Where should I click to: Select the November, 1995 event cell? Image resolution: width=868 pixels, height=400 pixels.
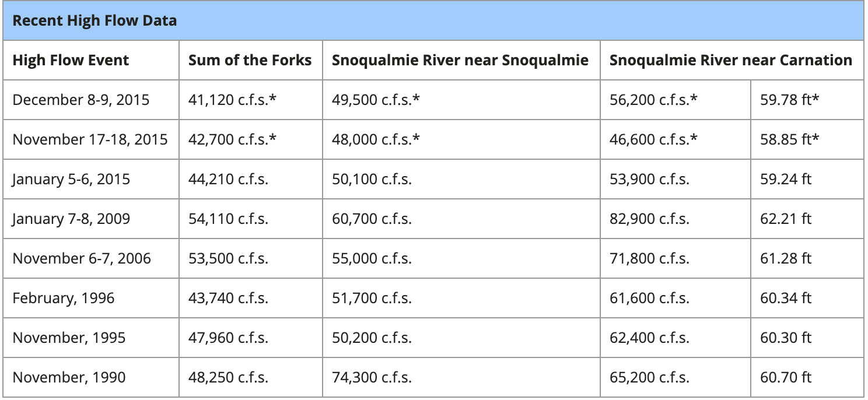[x=69, y=338]
